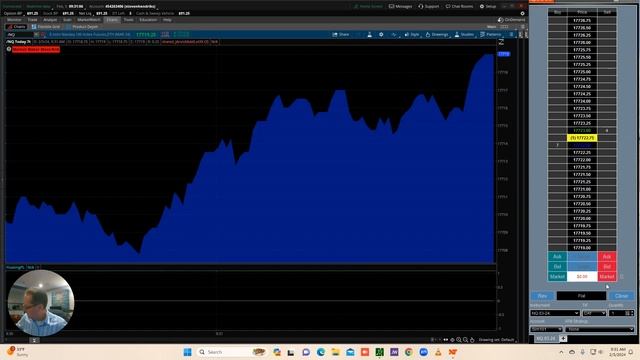Viewport: 640px width, 360px height.
Task: Switch to the Scan tab
Action: click(x=67, y=20)
